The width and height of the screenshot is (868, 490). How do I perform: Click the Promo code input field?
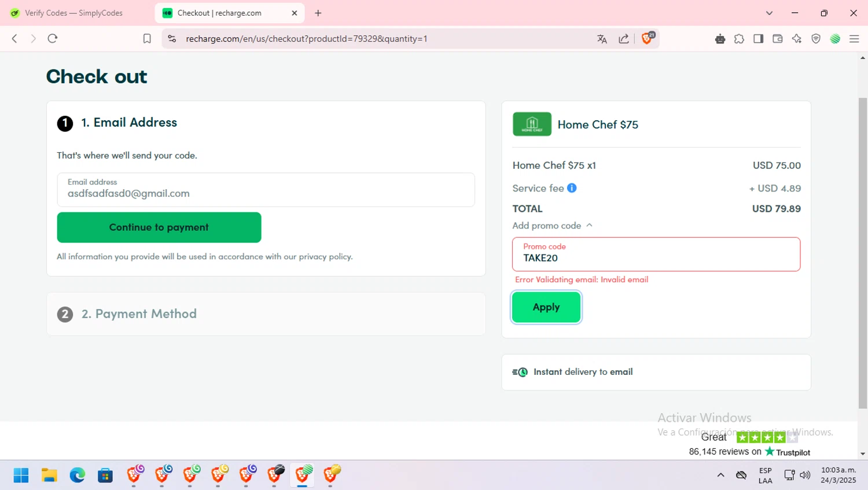point(656,254)
